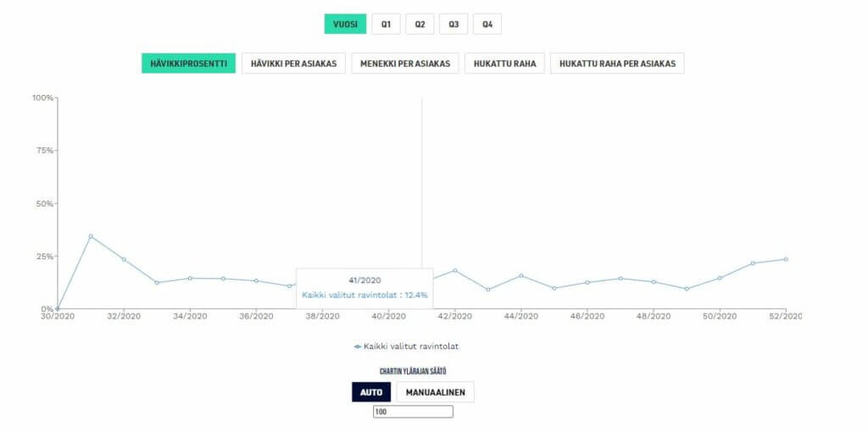The height and width of the screenshot is (432, 868).
Task: Click the data point at week 44/2020
Action: [x=521, y=275]
